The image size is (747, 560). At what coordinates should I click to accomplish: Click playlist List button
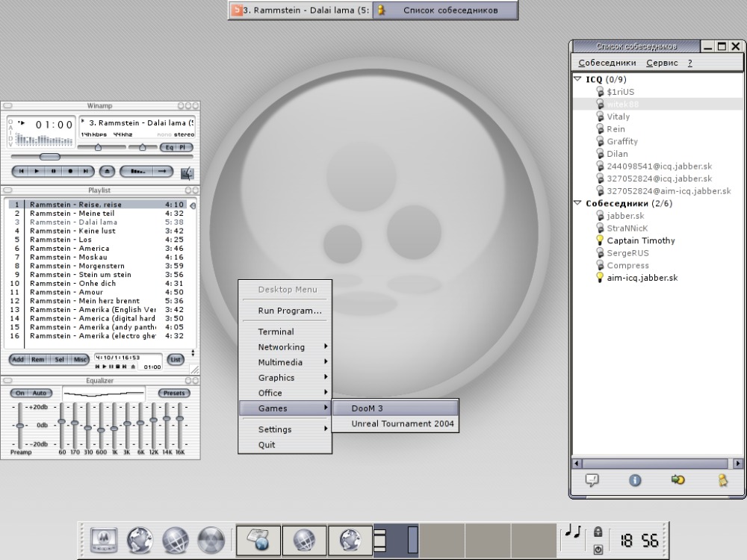176,360
